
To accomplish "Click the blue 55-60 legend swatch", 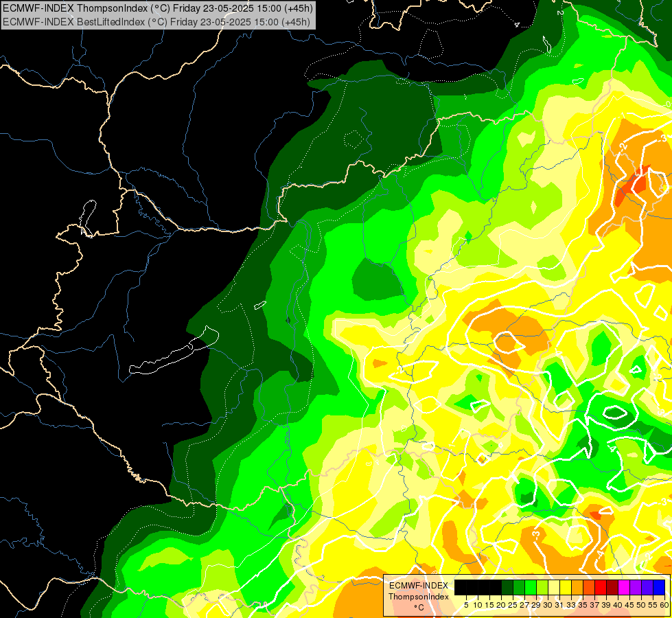I will [659, 588].
